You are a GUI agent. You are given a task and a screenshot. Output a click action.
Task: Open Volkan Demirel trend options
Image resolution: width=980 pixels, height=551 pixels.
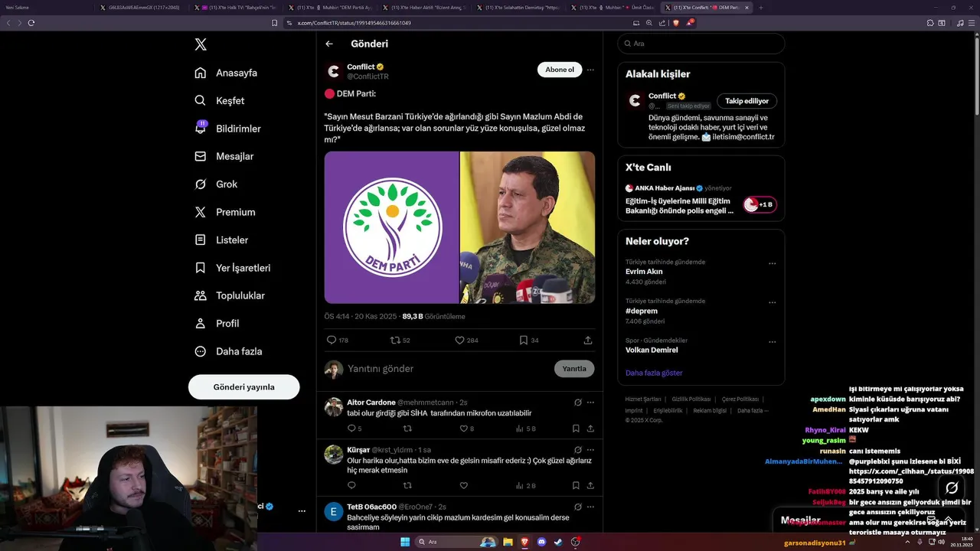[x=772, y=341]
